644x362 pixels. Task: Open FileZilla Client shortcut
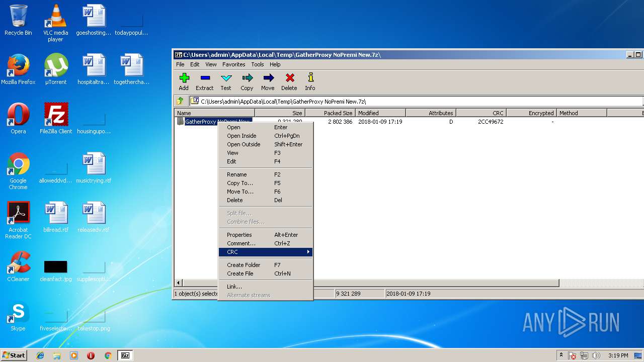55,119
